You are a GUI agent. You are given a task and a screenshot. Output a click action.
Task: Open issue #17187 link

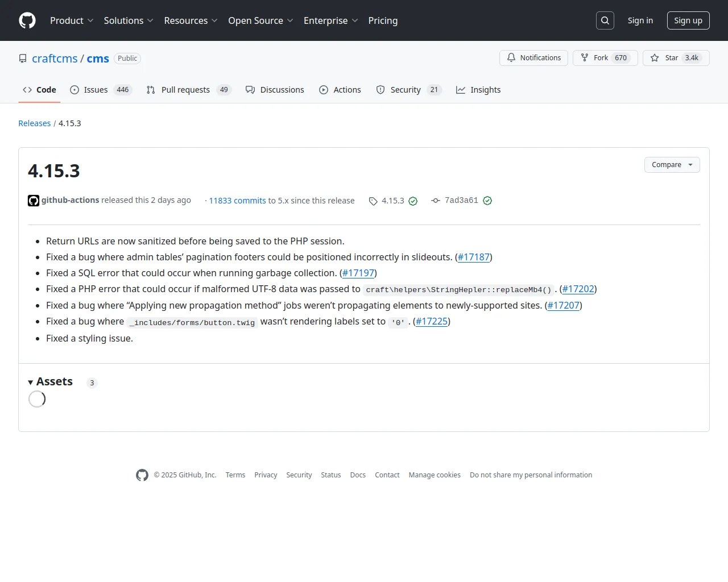tap(474, 257)
